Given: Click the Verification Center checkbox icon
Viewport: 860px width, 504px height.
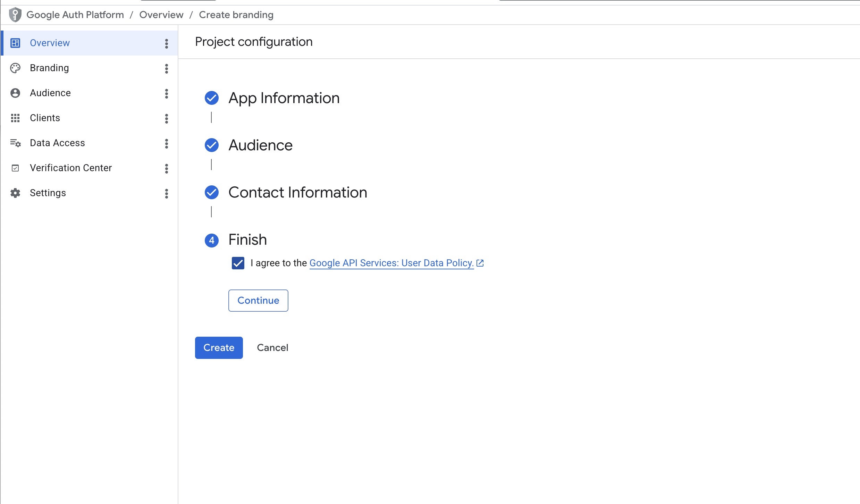Looking at the screenshot, I should (15, 168).
